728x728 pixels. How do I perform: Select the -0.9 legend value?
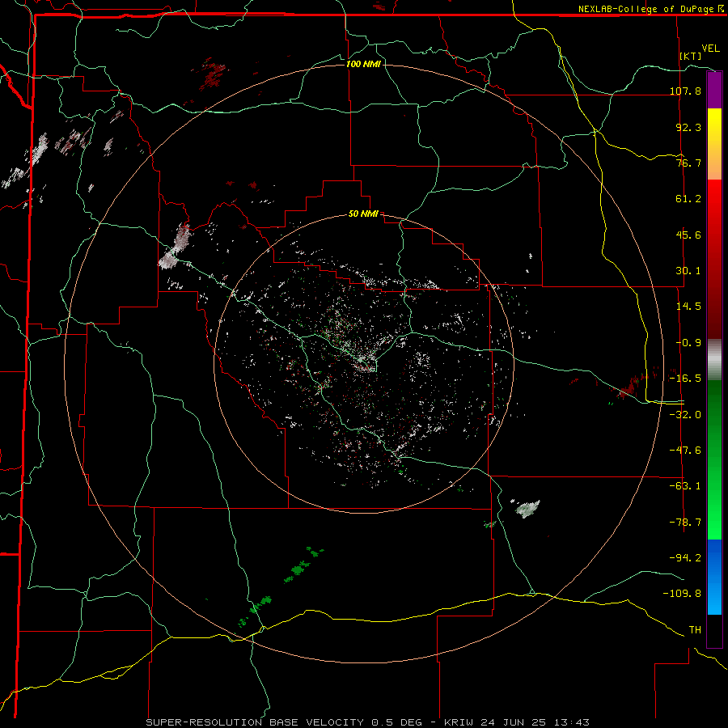click(x=688, y=343)
